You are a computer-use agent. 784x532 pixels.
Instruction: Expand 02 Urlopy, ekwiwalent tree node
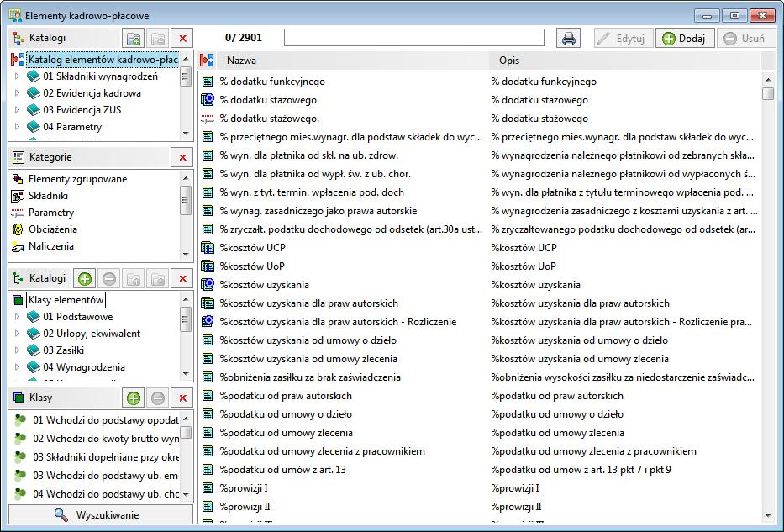(17, 334)
